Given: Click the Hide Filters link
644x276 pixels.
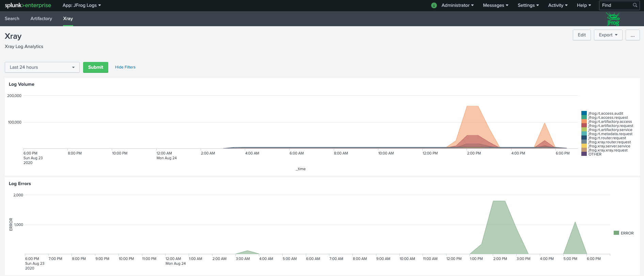Looking at the screenshot, I should tap(125, 67).
